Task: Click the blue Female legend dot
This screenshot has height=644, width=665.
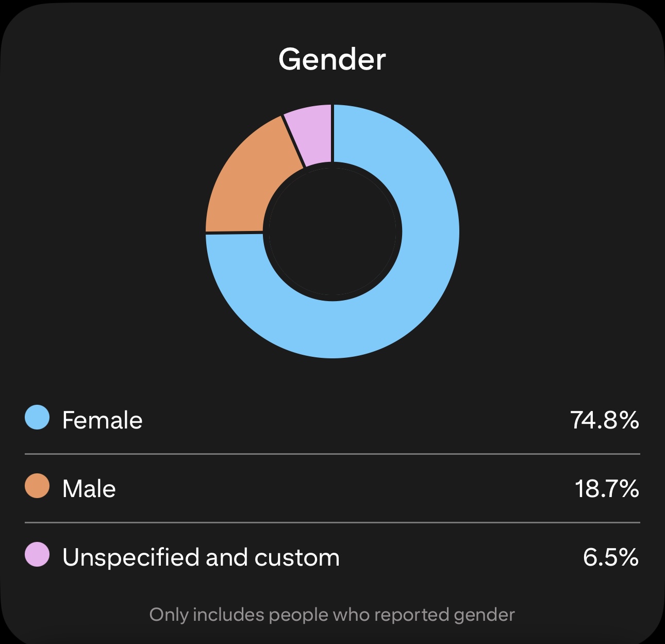Action: pos(37,417)
